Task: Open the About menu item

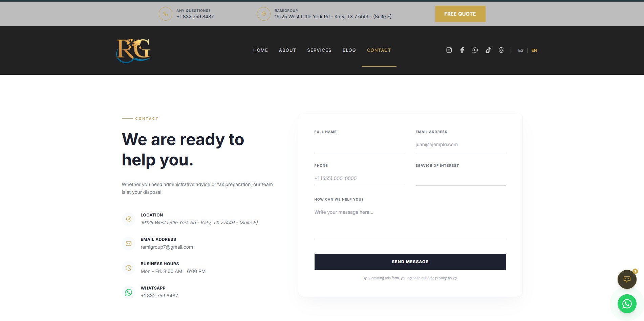Action: pyautogui.click(x=287, y=50)
